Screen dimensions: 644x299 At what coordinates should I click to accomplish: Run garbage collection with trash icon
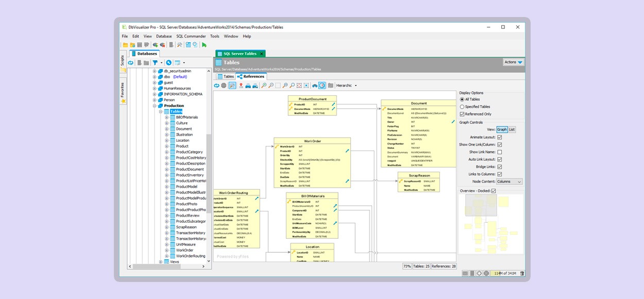(522, 273)
